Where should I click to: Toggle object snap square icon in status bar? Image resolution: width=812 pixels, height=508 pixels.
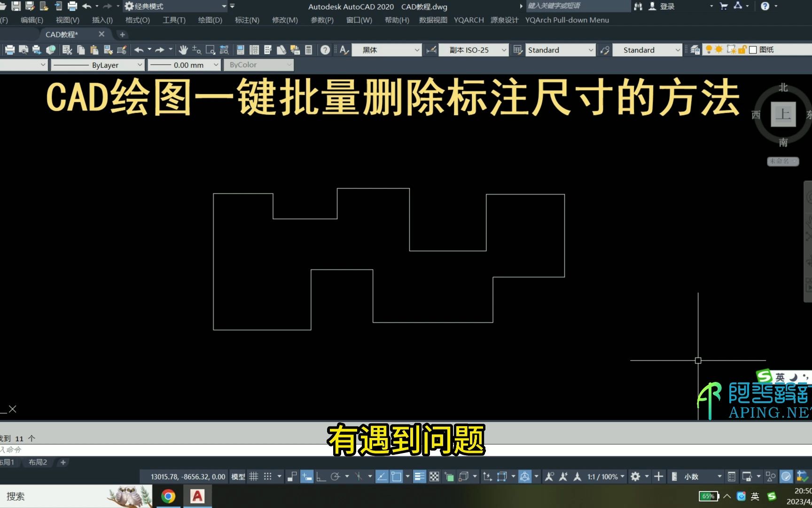(x=396, y=476)
